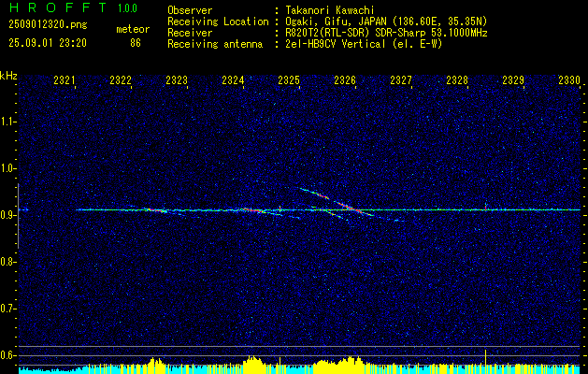Click the 2325 time axis label

pyautogui.click(x=288, y=80)
